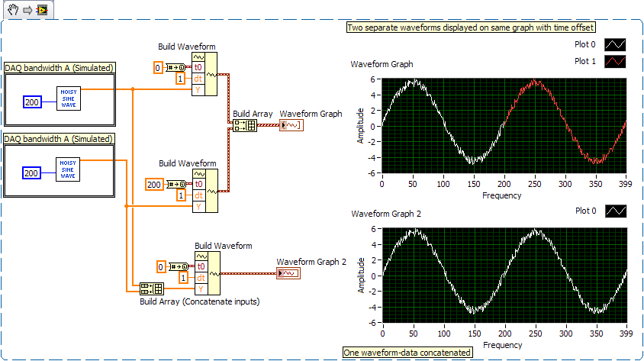This screenshot has width=644, height=361.
Task: Click the middle Build Waveform node
Action: [205, 191]
